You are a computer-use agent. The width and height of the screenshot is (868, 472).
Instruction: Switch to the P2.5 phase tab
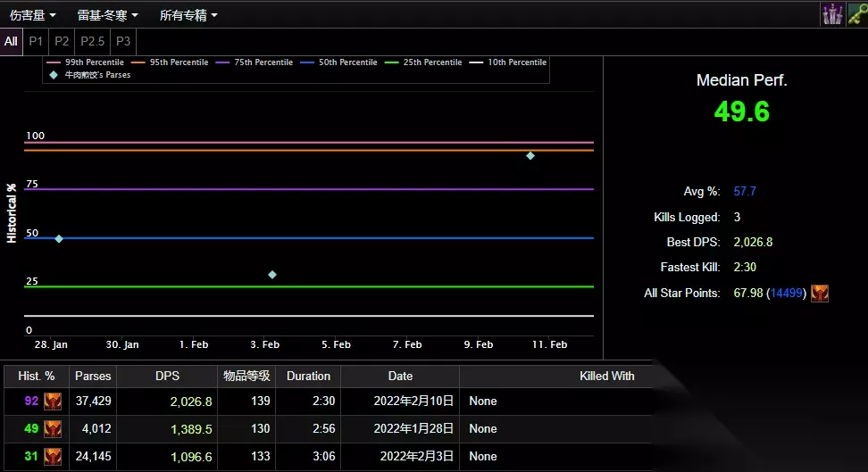[92, 41]
